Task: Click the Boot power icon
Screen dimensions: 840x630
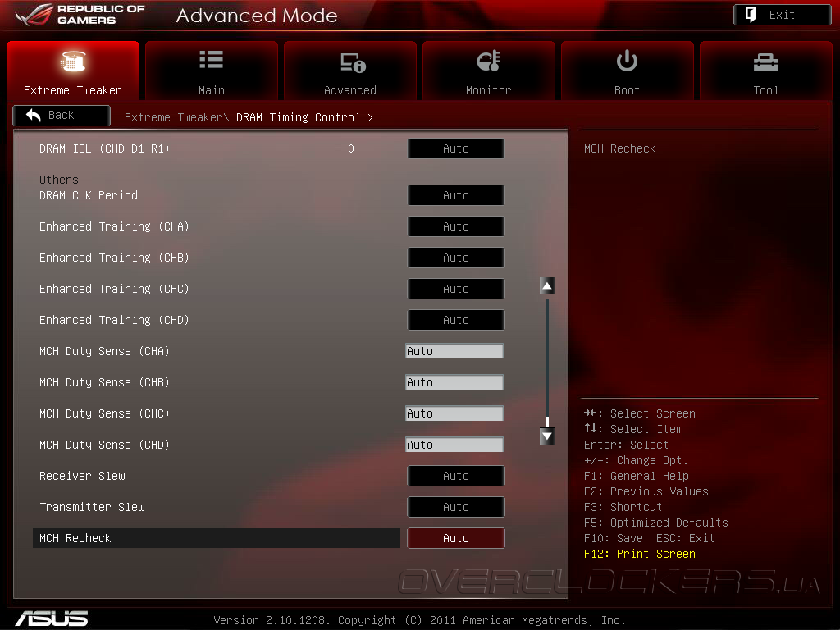Action: click(627, 61)
